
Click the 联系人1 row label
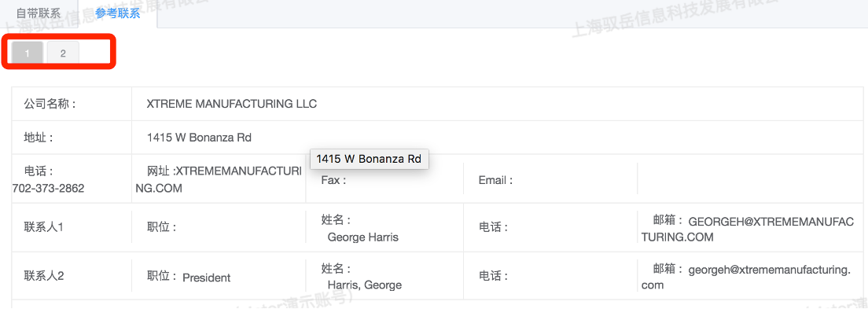point(44,227)
